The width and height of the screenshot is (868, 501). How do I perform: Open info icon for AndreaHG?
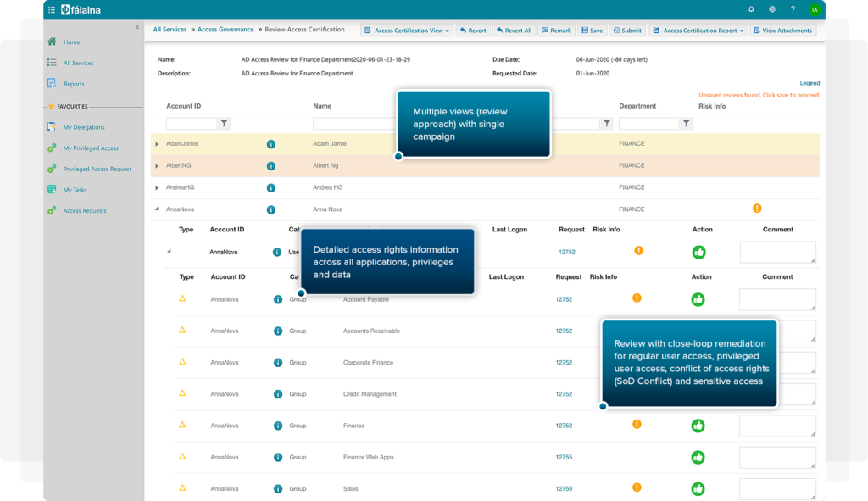click(270, 187)
